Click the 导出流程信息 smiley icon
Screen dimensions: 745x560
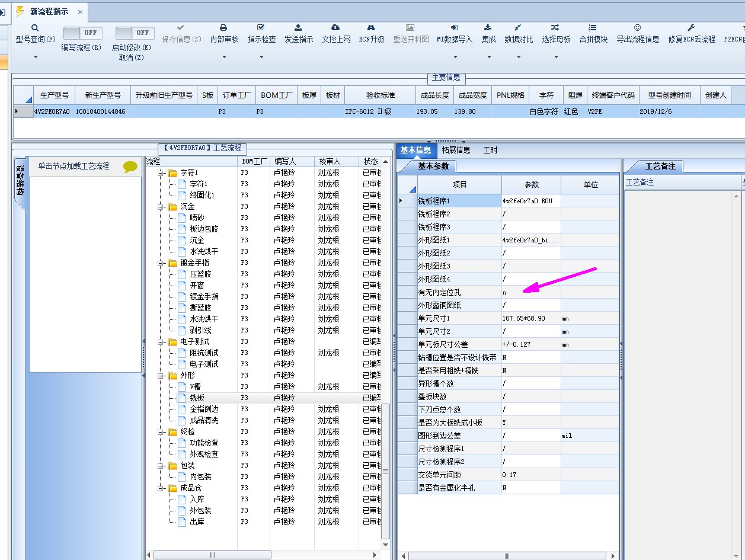[x=638, y=28]
